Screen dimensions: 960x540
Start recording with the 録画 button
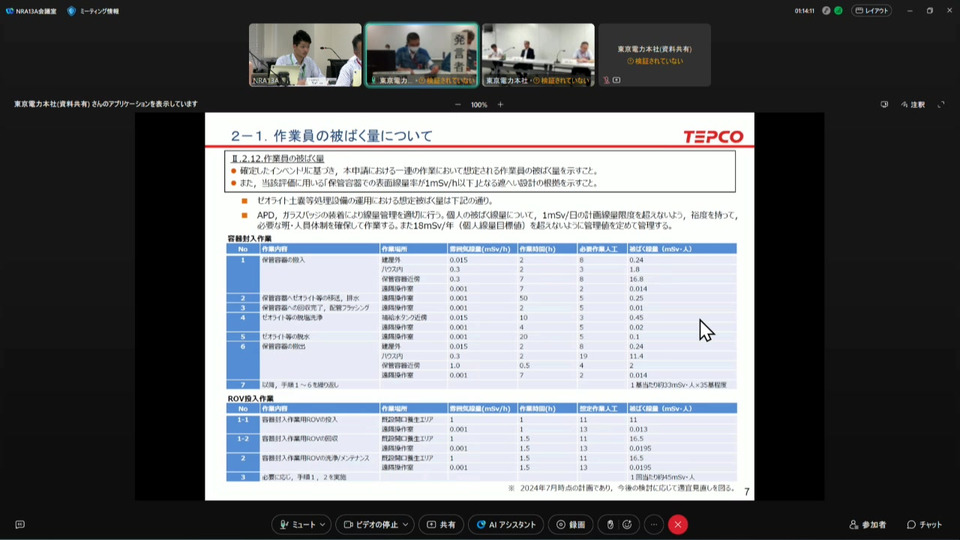click(571, 525)
